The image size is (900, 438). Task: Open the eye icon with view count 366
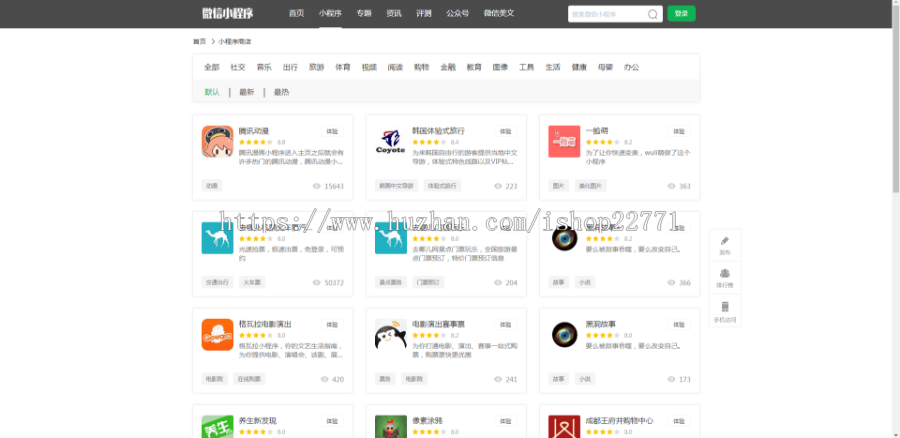pyautogui.click(x=564, y=238)
